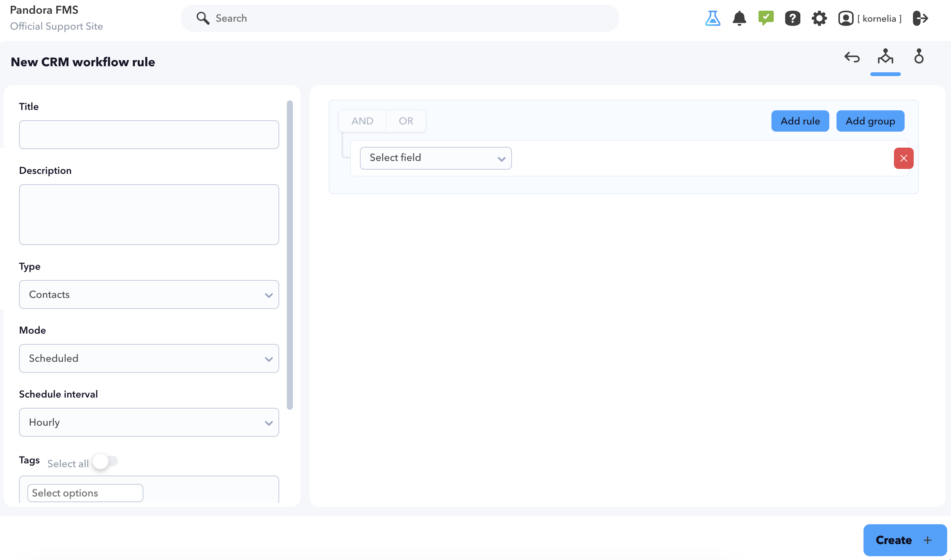Open the help question mark icon
Viewport: 951px width, 560px height.
point(792,18)
